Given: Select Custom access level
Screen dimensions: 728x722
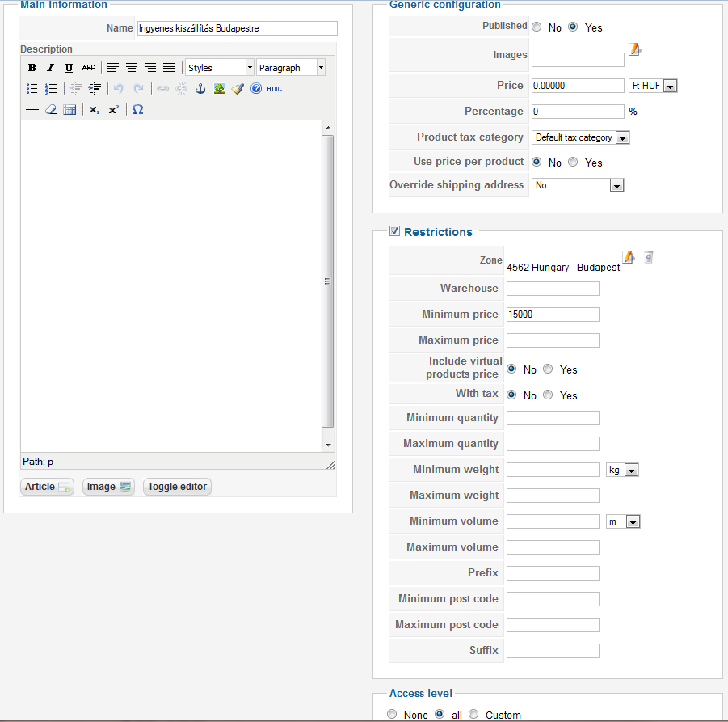Looking at the screenshot, I should click(473, 714).
